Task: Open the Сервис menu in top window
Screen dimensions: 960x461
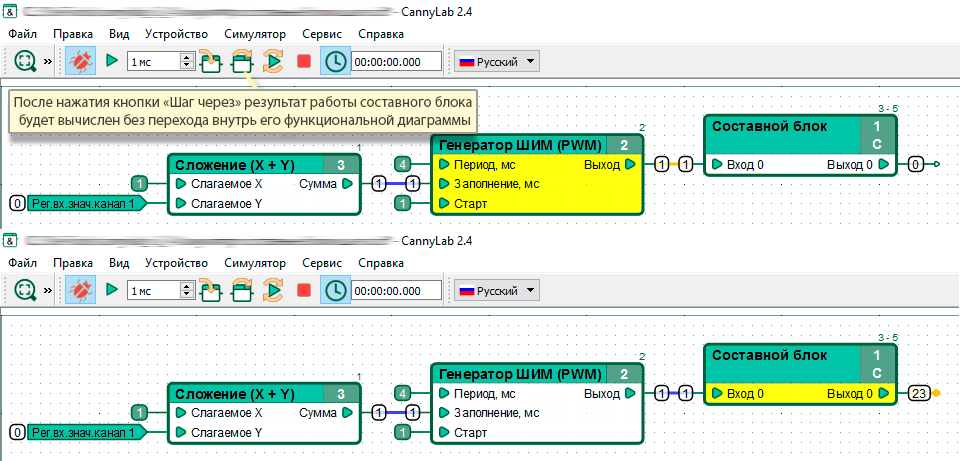Action: click(322, 34)
